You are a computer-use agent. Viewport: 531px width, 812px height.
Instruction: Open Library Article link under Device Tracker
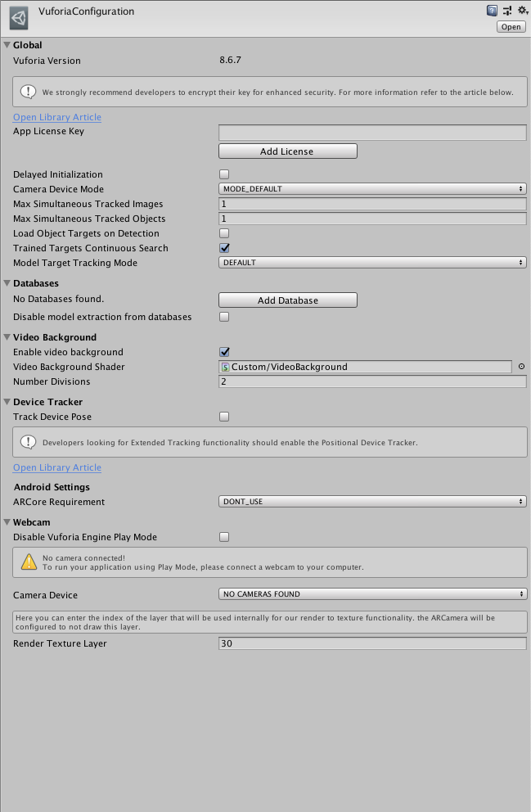[57, 467]
